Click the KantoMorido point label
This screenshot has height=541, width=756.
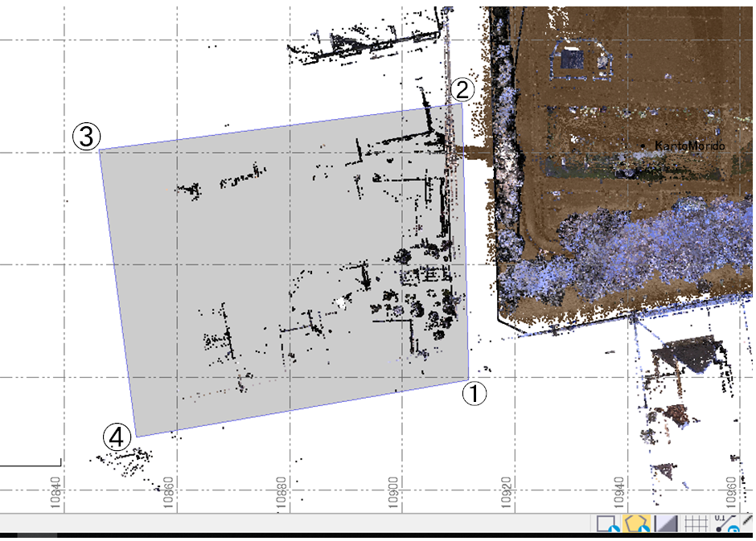tap(690, 146)
